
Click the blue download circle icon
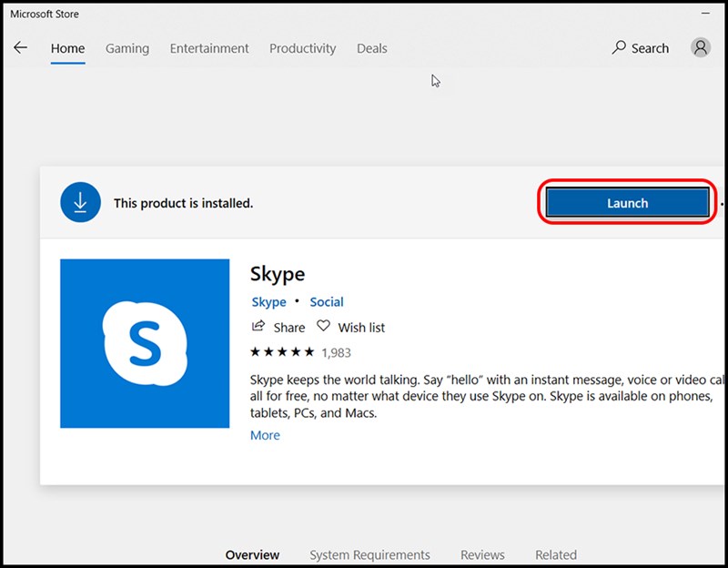(80, 202)
